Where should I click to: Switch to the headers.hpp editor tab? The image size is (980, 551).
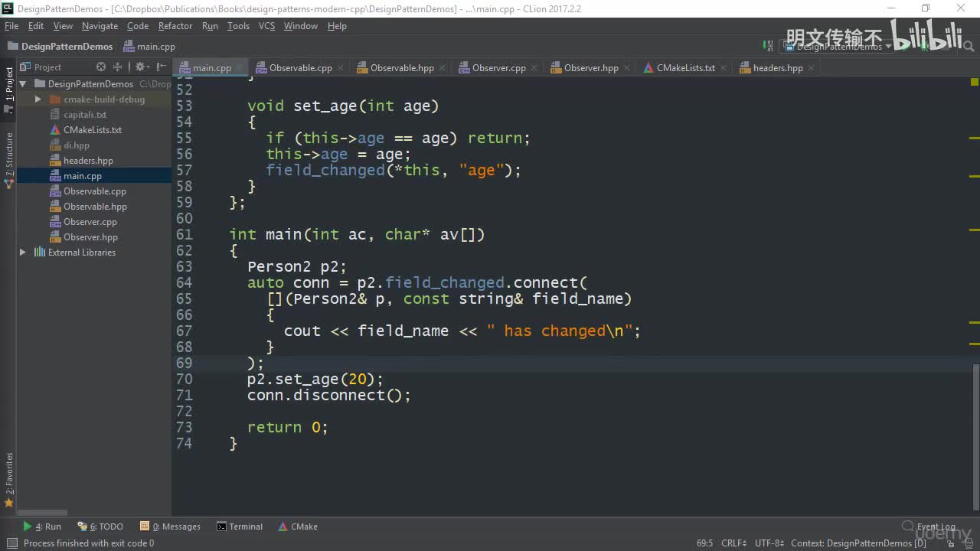pyautogui.click(x=778, y=68)
